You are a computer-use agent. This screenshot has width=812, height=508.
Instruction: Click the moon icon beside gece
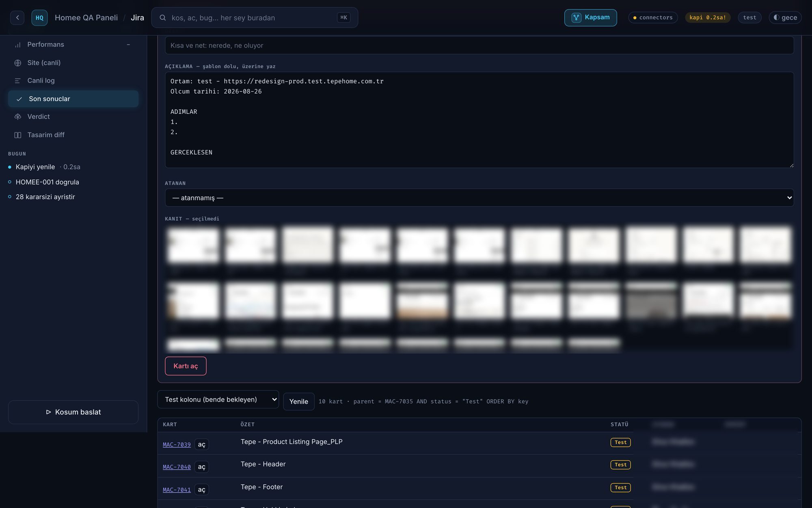tap(776, 17)
